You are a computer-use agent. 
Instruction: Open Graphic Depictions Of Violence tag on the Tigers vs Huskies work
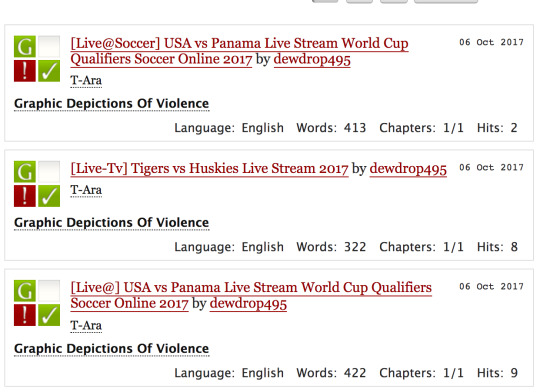point(112,223)
